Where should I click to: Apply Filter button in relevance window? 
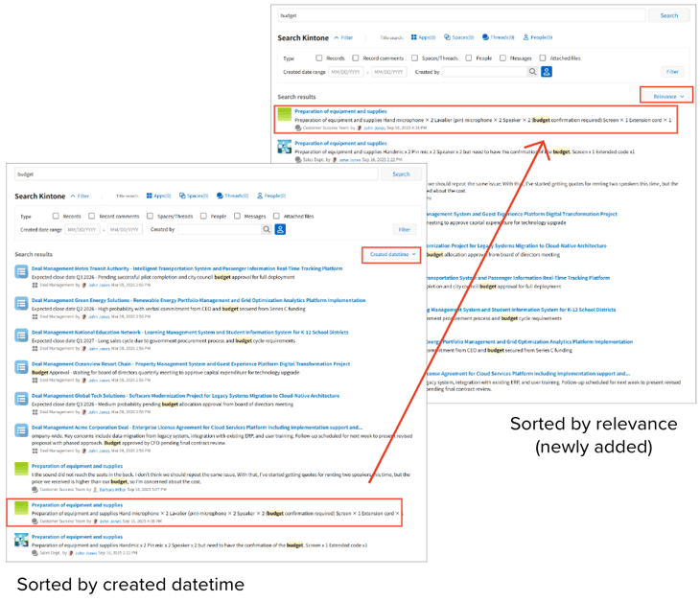point(672,71)
